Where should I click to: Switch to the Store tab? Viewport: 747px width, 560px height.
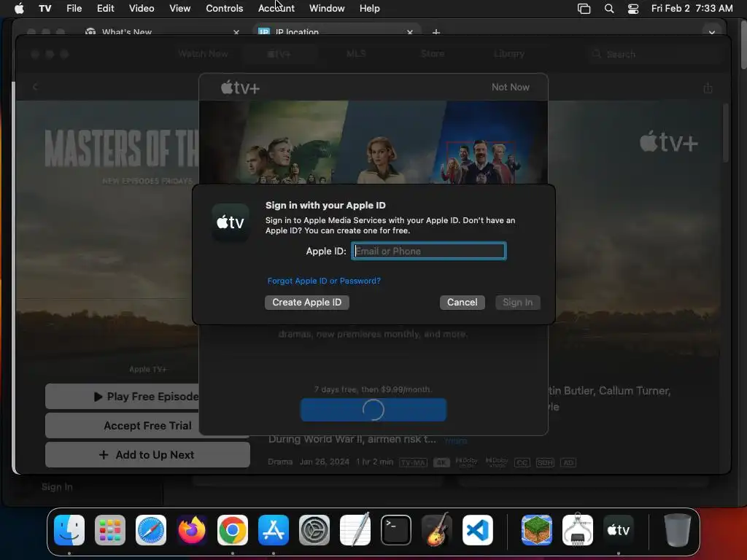pyautogui.click(x=433, y=54)
